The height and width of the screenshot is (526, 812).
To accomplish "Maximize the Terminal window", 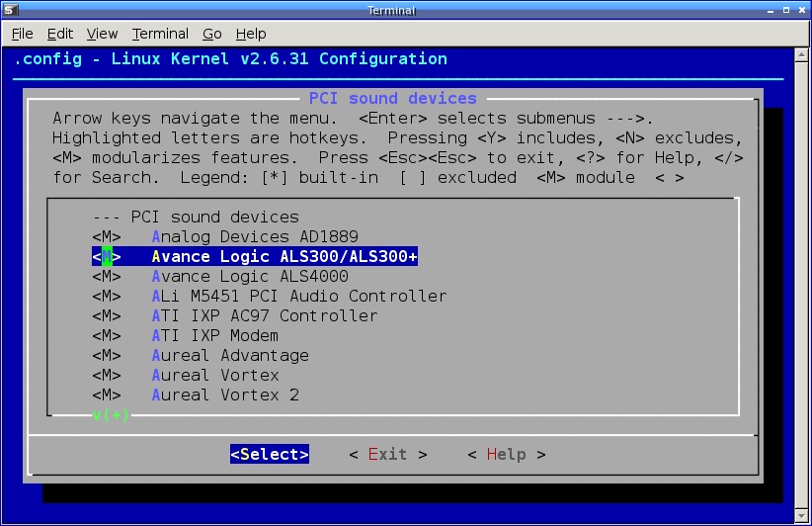I will [x=786, y=10].
